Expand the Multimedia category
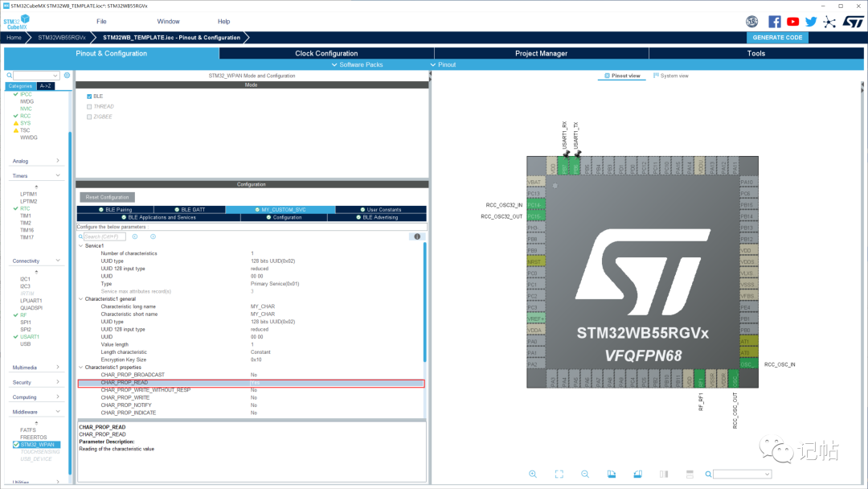The height and width of the screenshot is (489, 868). [x=58, y=368]
